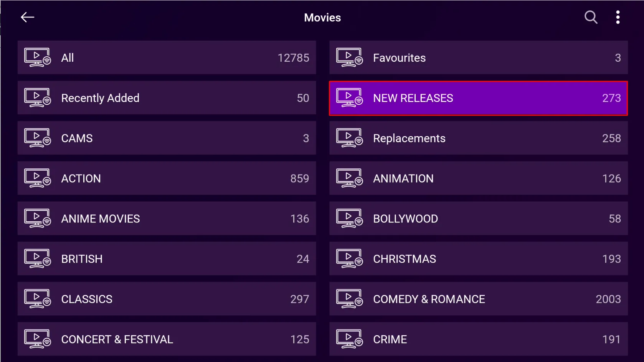Open the three-dot overflow menu
This screenshot has width=644, height=362.
618,17
